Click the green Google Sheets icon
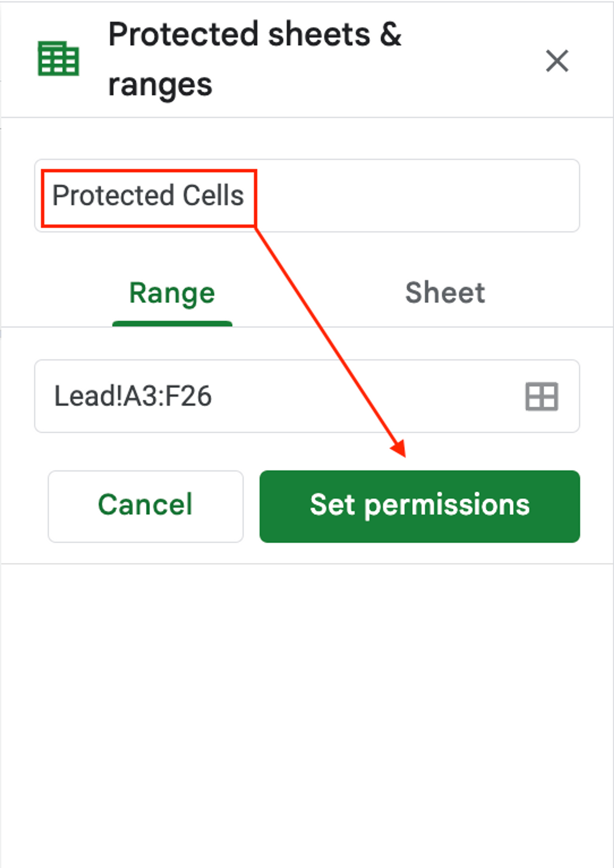Viewport: 614px width, 868px height. point(58,59)
